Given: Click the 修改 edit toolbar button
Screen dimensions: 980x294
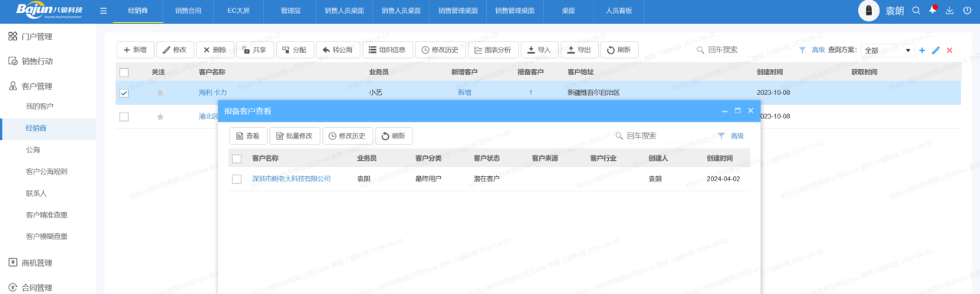Looking at the screenshot, I should click(x=175, y=50).
